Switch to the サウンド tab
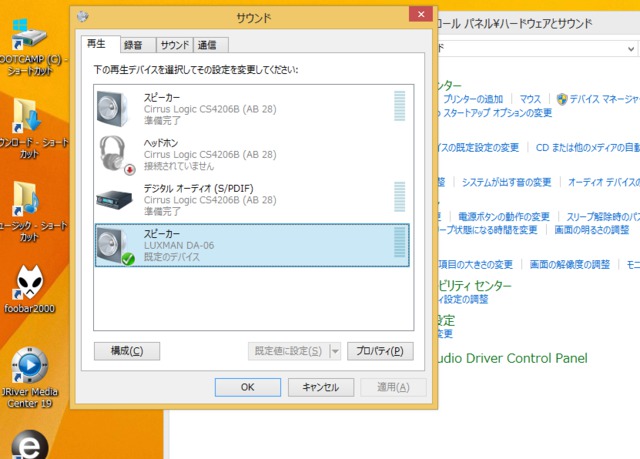640x459 pixels. point(175,45)
